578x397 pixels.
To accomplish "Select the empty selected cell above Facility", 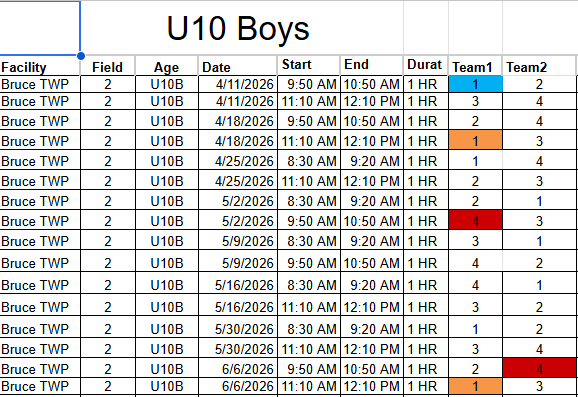I will 40,28.
